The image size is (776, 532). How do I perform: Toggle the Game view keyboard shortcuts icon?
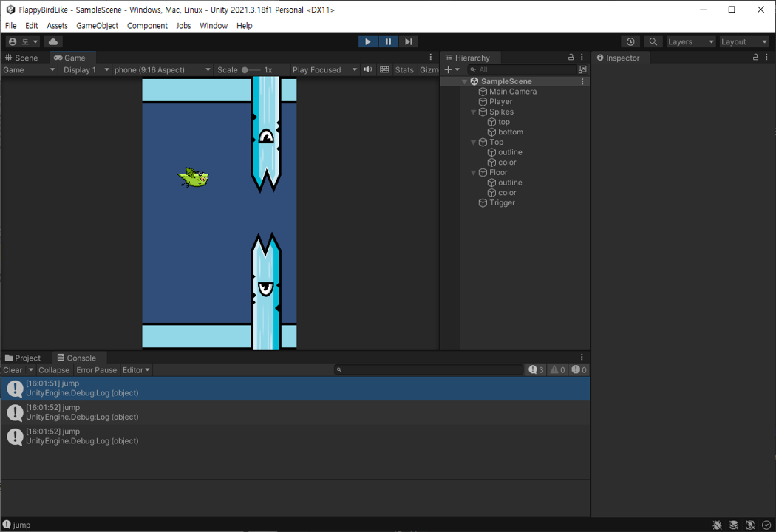click(384, 69)
